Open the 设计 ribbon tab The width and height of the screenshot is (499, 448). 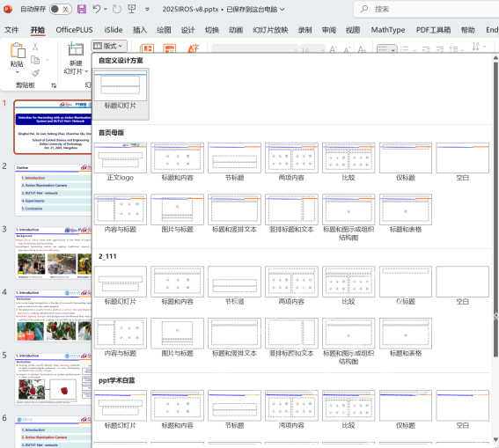187,30
